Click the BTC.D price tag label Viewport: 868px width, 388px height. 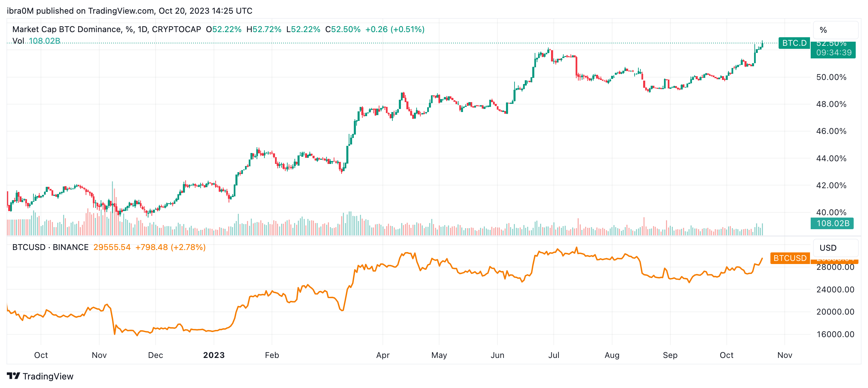point(794,43)
